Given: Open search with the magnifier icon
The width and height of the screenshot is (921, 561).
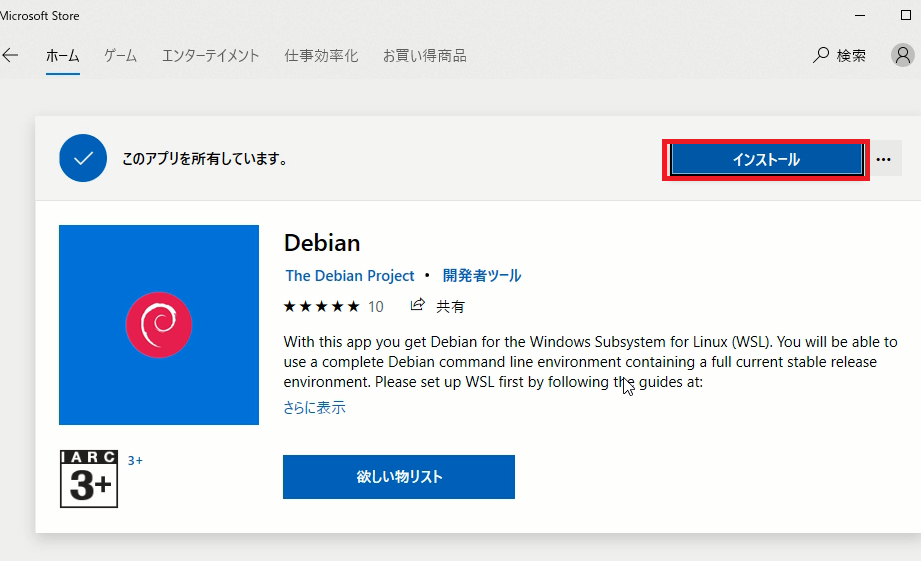Looking at the screenshot, I should click(821, 55).
